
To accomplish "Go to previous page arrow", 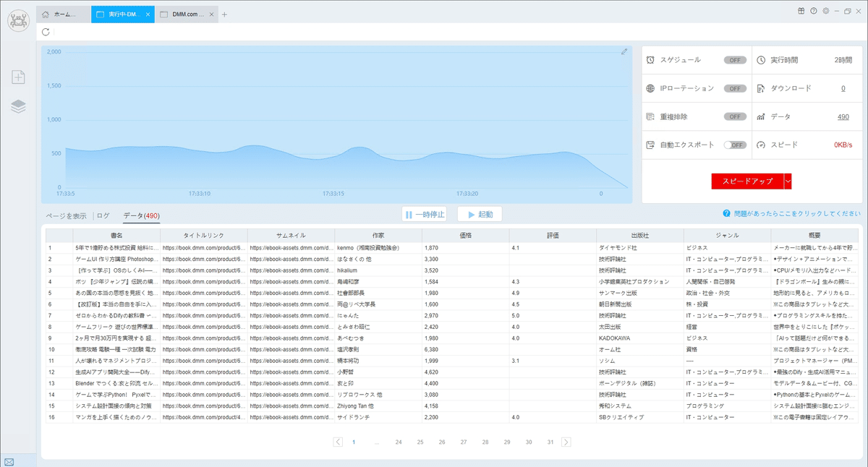I will (338, 442).
